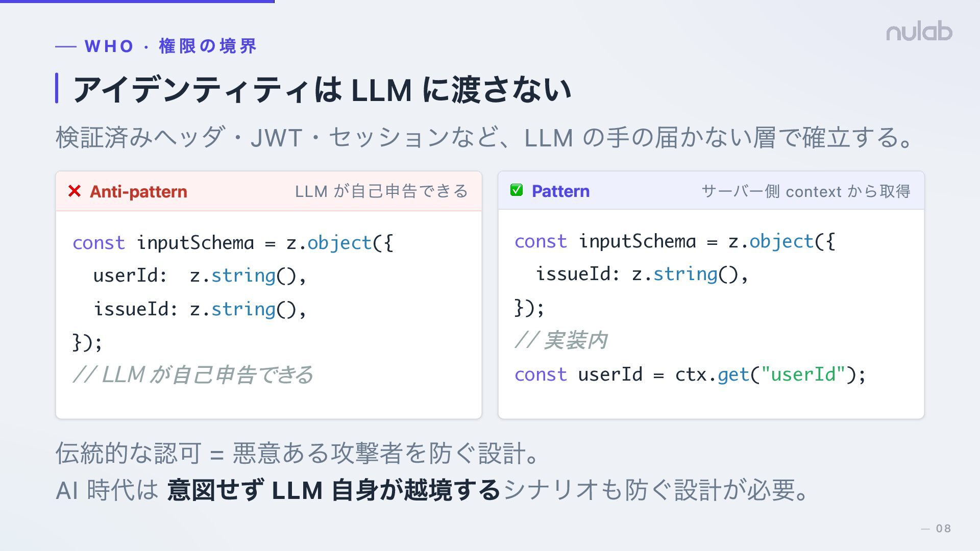Click the userId: z.string() code line
The height and width of the screenshot is (551, 980).
pos(200,276)
